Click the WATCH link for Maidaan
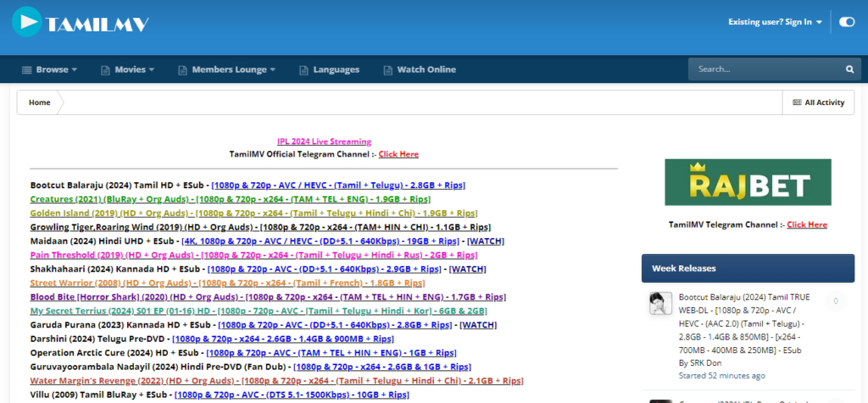868x403 pixels. (x=486, y=241)
